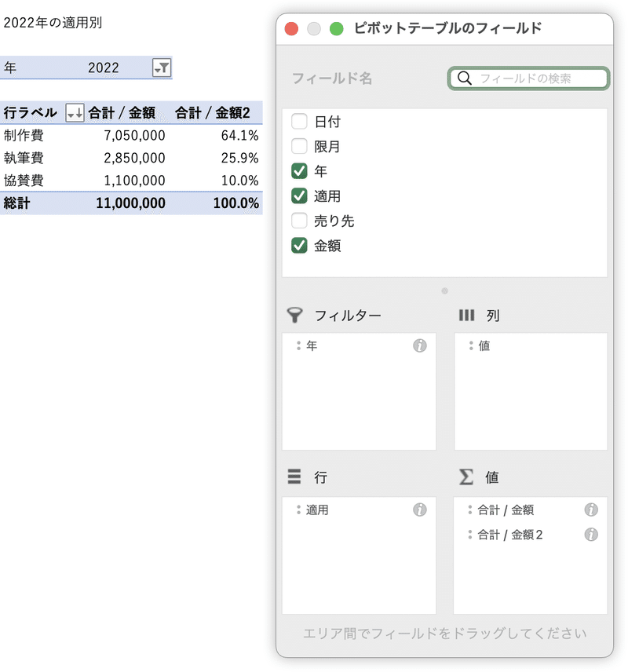Click the drag handle of 年 filter item
This screenshot has width=628, height=672.
click(x=299, y=345)
